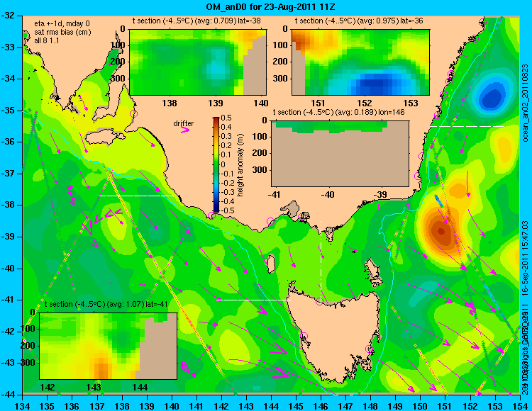Click the "139" tick in the lat=-38 inset
Viewport: 532px width, 411px height.
tap(216, 103)
